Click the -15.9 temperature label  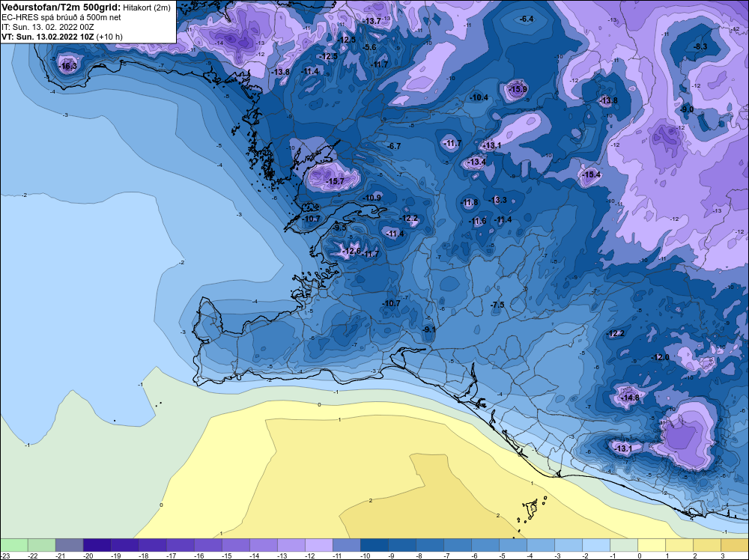518,89
